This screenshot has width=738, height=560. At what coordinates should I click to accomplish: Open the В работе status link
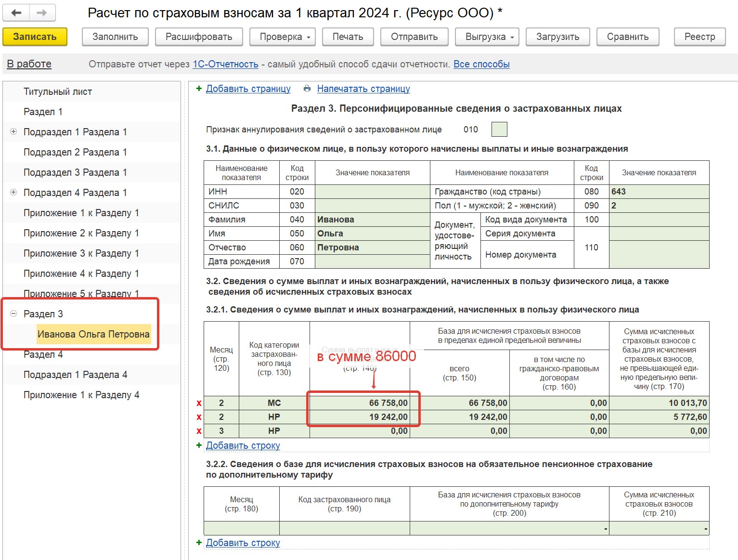(29, 64)
